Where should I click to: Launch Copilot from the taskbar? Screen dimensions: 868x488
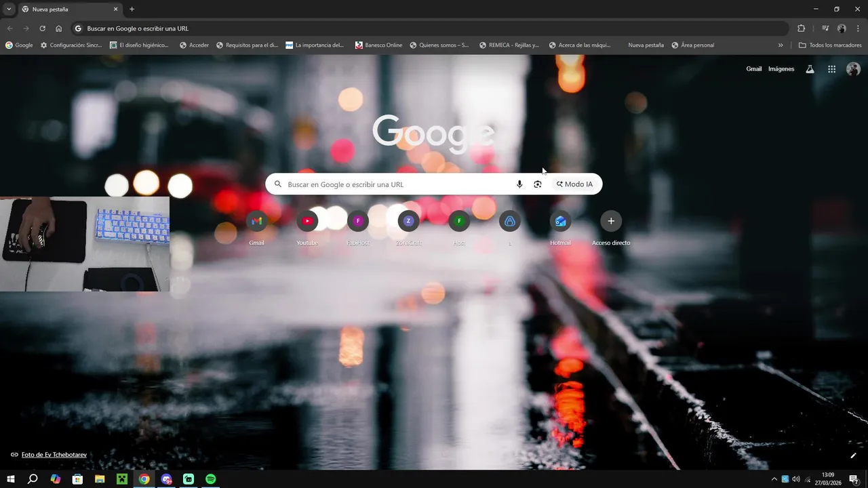[x=56, y=479]
